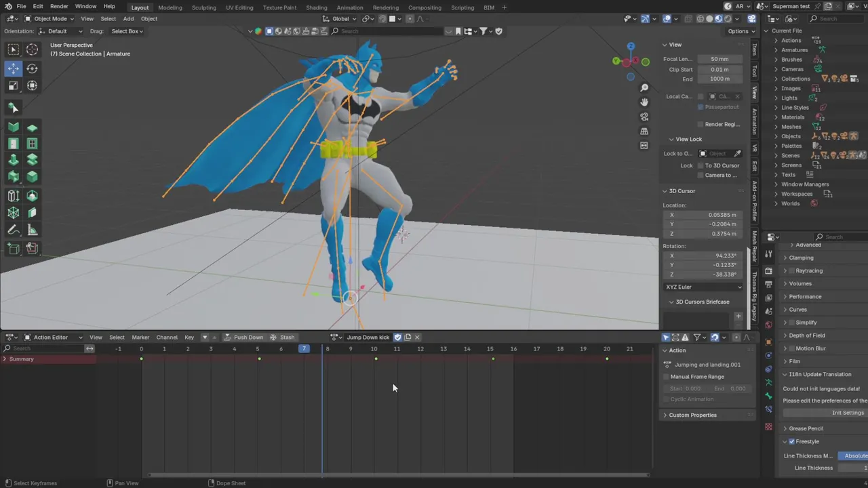Select the Scale tool in the viewport toolbar

tap(13, 85)
